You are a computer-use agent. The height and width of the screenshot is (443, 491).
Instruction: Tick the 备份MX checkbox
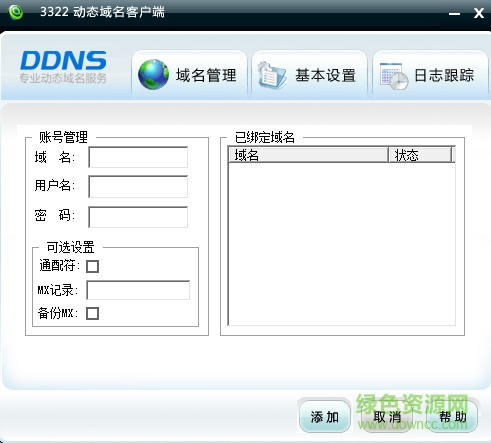click(92, 313)
